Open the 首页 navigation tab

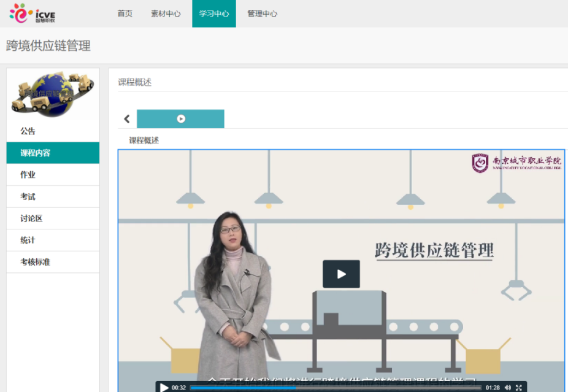(125, 13)
